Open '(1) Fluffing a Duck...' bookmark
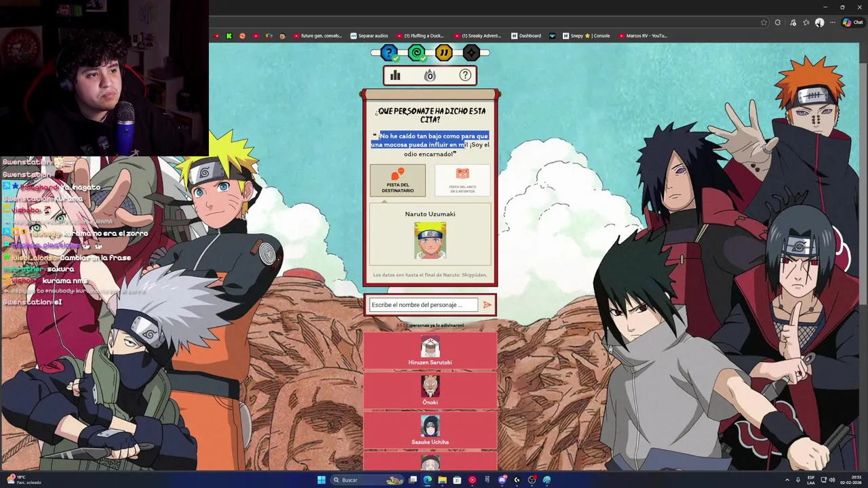The image size is (868, 488). tap(419, 36)
